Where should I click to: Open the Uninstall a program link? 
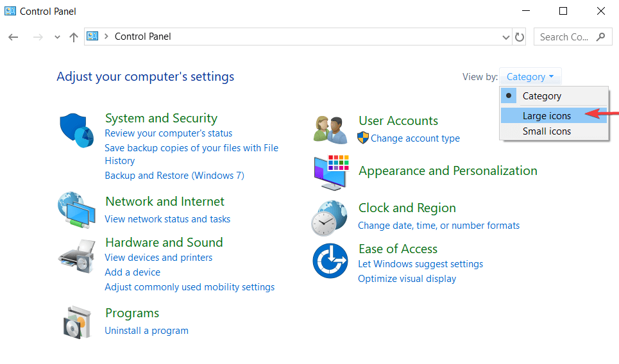(146, 331)
